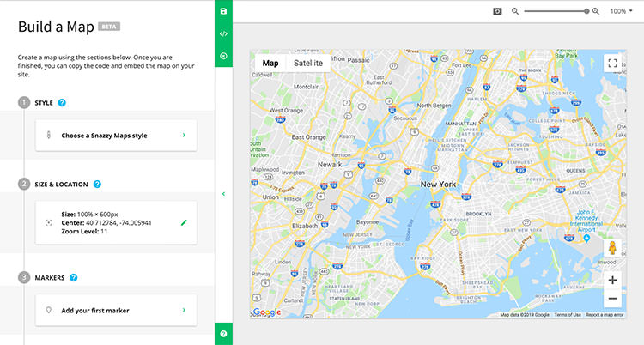Open the embed code view icon
Image resolution: width=644 pixels, height=345 pixels.
pyautogui.click(x=223, y=33)
